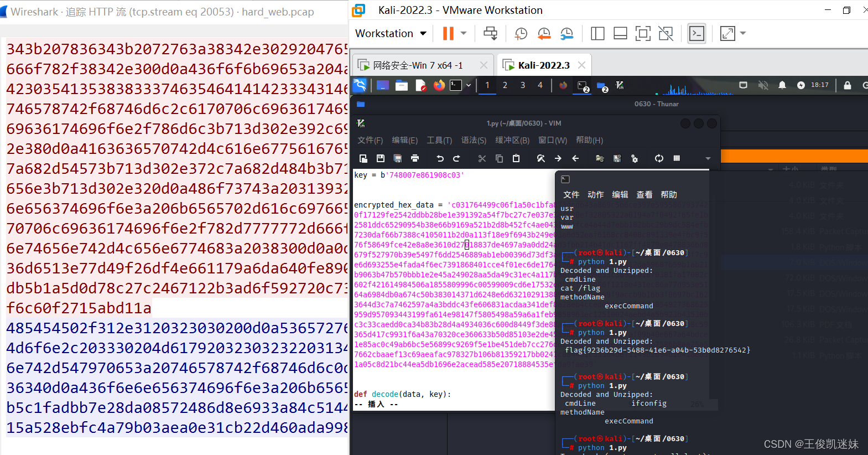868x455 pixels.
Task: Open the VIM 窗口(W) menu
Action: (x=553, y=141)
